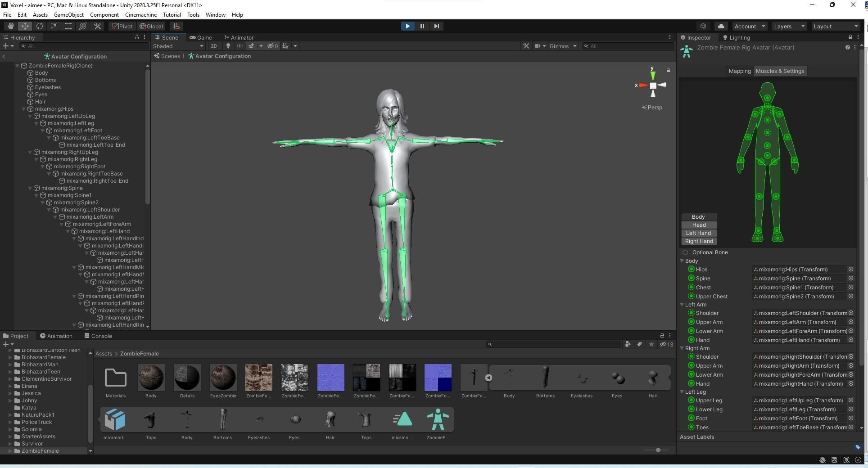Open the GameObject menu

pyautogui.click(x=69, y=14)
